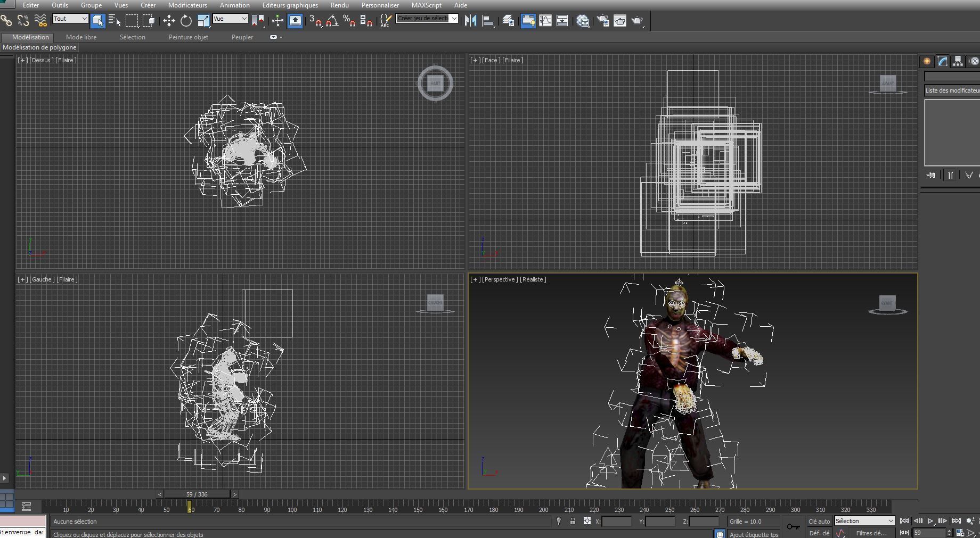Click the Align tool icon
This screenshot has height=538, width=980.
point(487,21)
